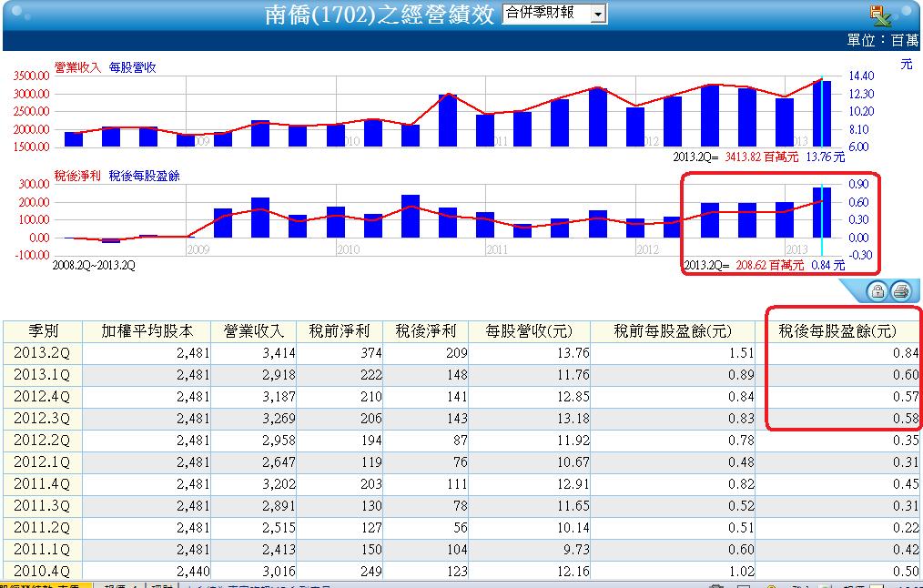Select the 2012.4Q row label
Image resolution: width=923 pixels, height=588 pixels.
[x=42, y=397]
